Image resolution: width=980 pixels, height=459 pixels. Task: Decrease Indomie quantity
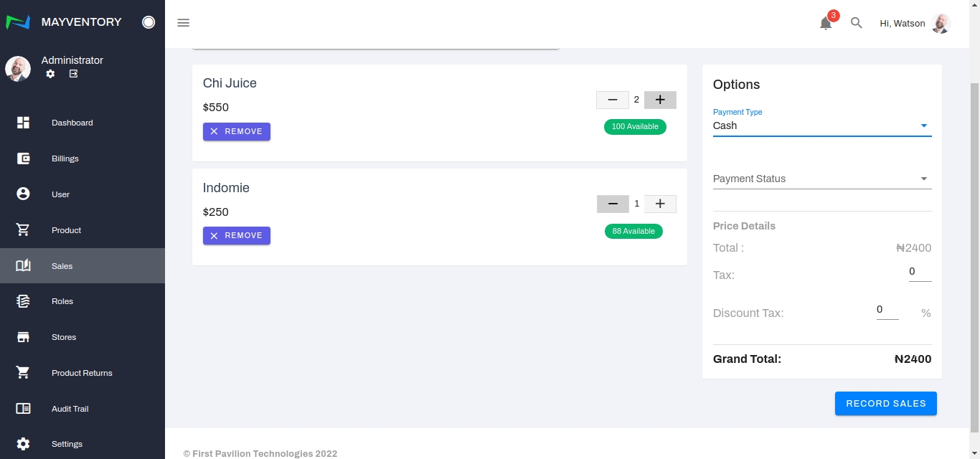[x=613, y=204]
